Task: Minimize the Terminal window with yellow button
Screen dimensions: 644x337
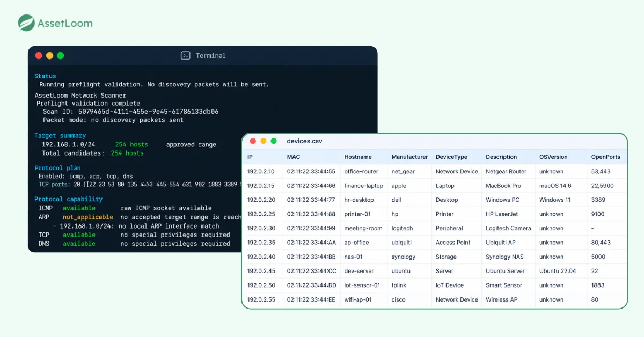Action: (49, 55)
